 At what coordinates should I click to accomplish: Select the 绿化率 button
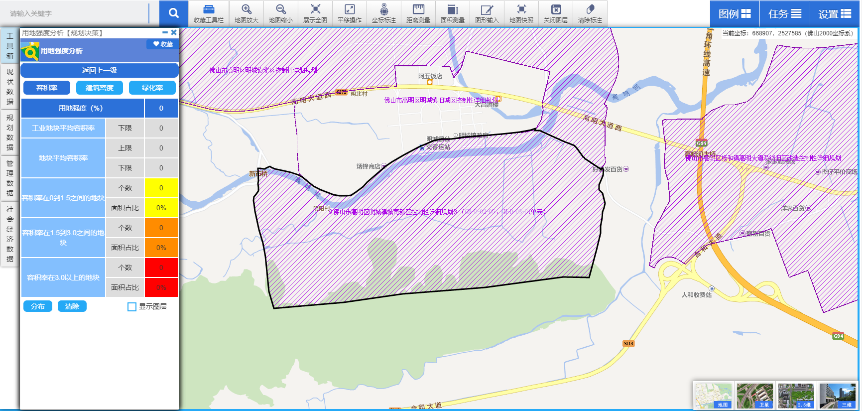pos(152,88)
